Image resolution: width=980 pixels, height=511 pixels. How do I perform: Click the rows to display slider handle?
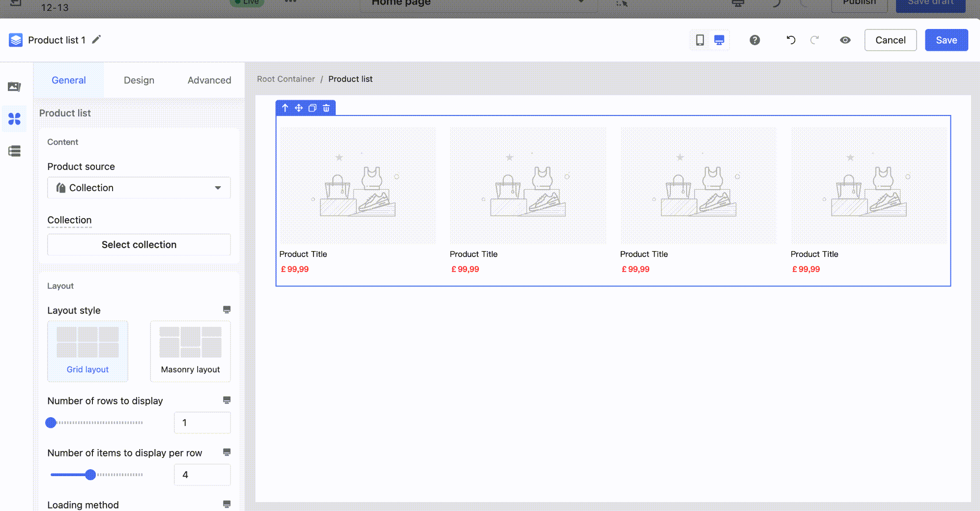click(51, 423)
